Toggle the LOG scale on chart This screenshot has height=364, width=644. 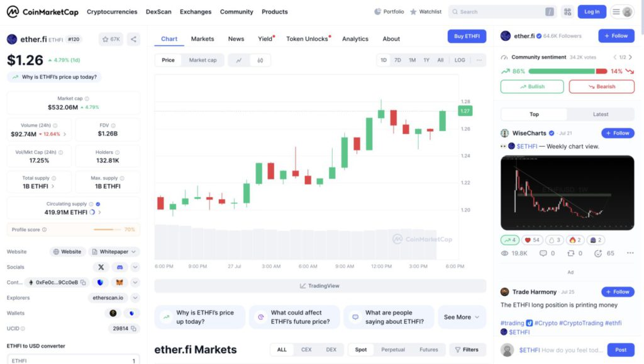click(460, 60)
